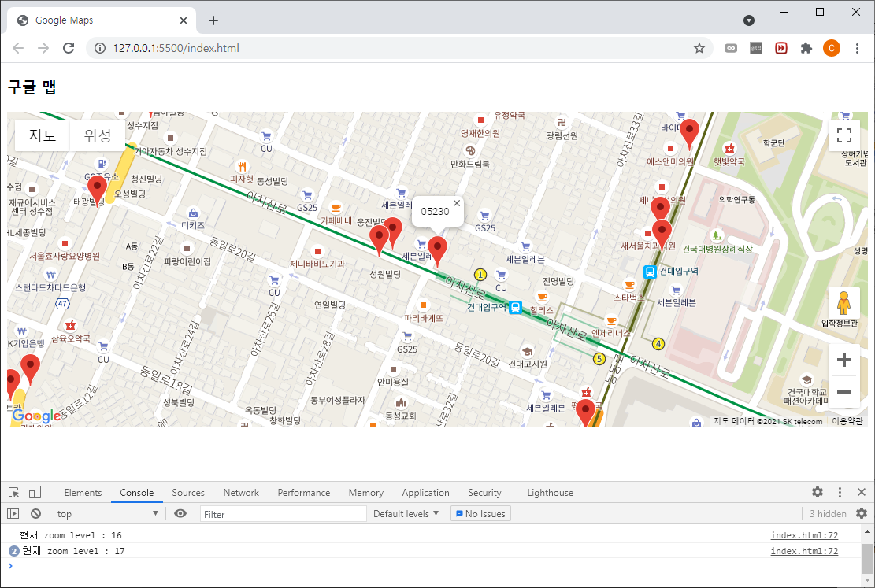Open index.html:72 link for zoom level 16
875x588 pixels.
[x=804, y=535]
